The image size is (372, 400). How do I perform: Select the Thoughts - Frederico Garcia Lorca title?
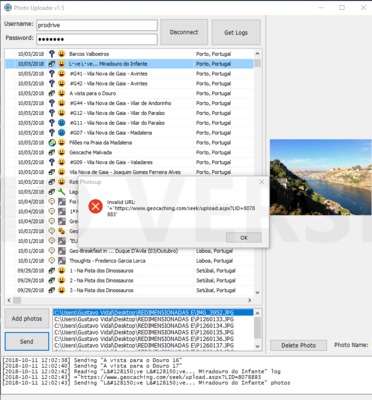[107, 261]
